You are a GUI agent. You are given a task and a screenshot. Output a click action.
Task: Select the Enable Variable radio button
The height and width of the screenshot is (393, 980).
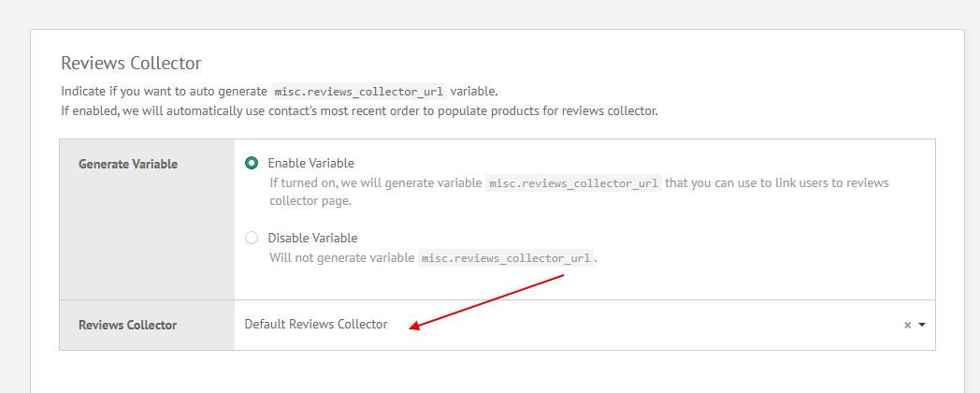252,163
